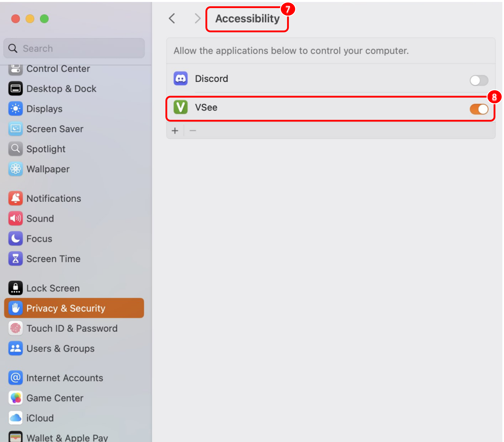Select the Spotlight sidebar icon
The image size is (504, 442).
point(16,149)
